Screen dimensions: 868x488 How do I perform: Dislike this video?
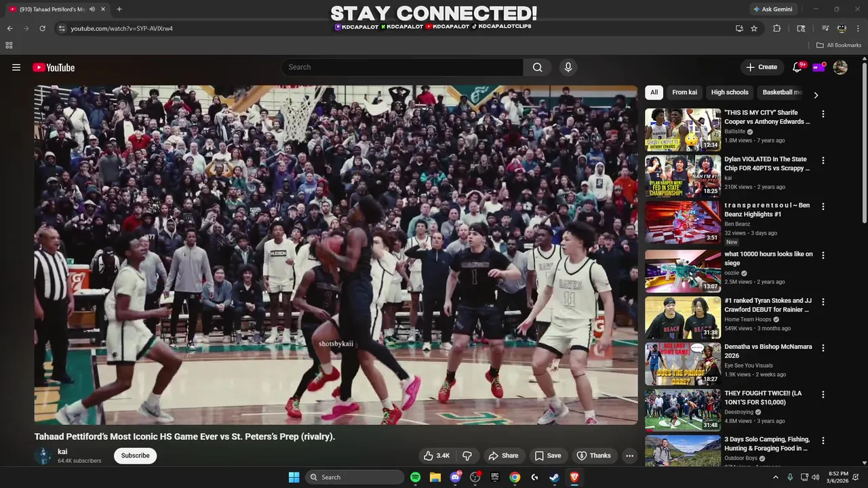pyautogui.click(x=467, y=455)
